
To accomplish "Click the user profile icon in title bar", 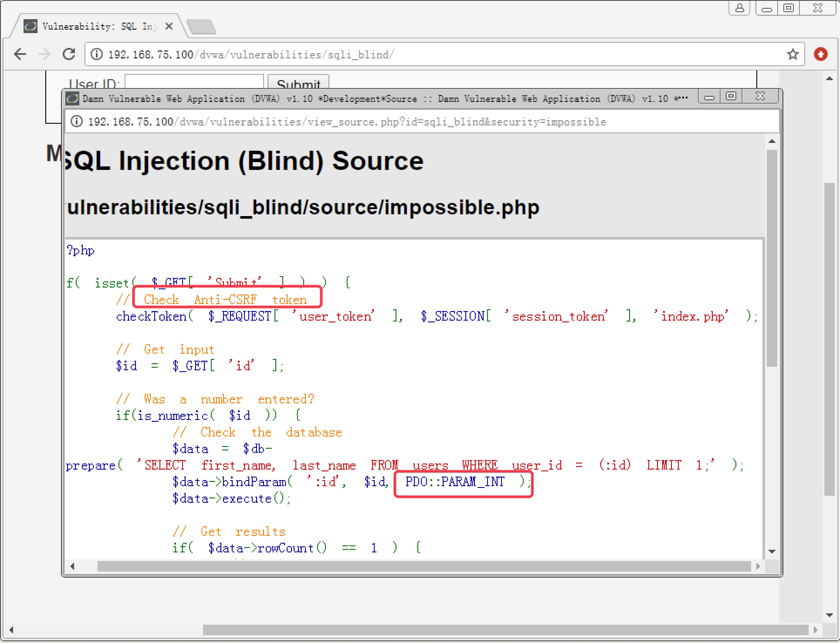I will click(x=740, y=8).
